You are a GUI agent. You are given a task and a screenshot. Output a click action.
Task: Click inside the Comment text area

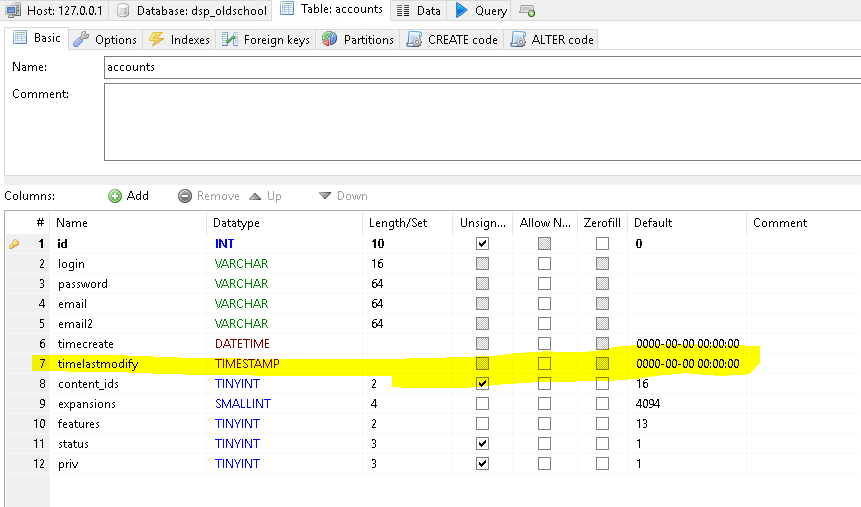click(480, 121)
